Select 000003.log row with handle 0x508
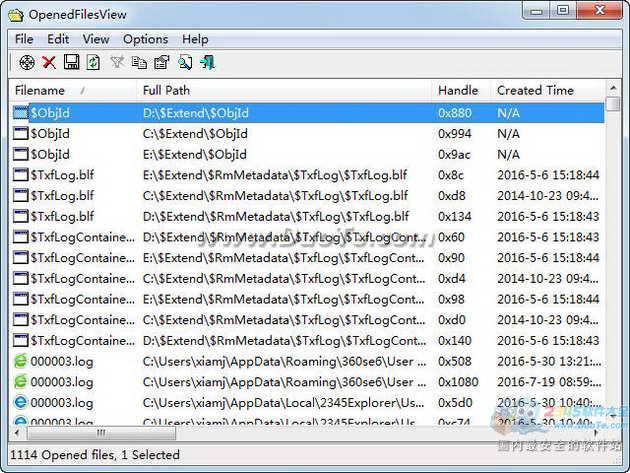630x473 pixels. click(x=307, y=361)
